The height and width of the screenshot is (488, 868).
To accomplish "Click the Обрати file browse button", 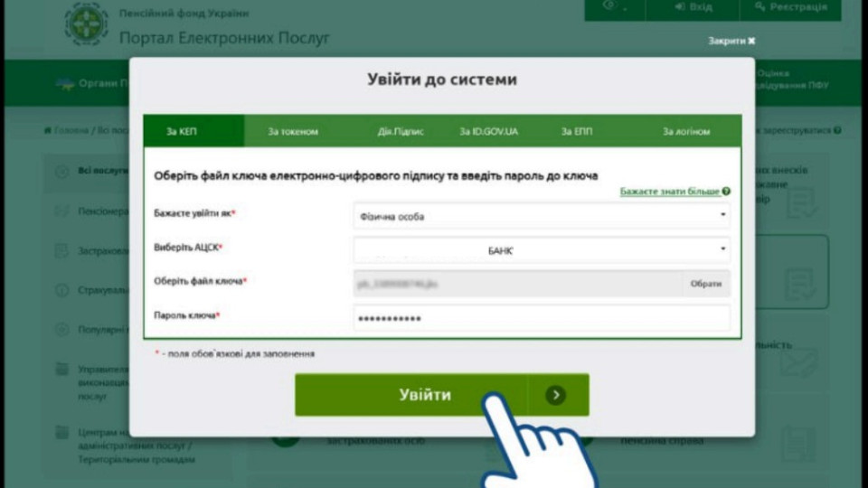I will click(x=706, y=283).
